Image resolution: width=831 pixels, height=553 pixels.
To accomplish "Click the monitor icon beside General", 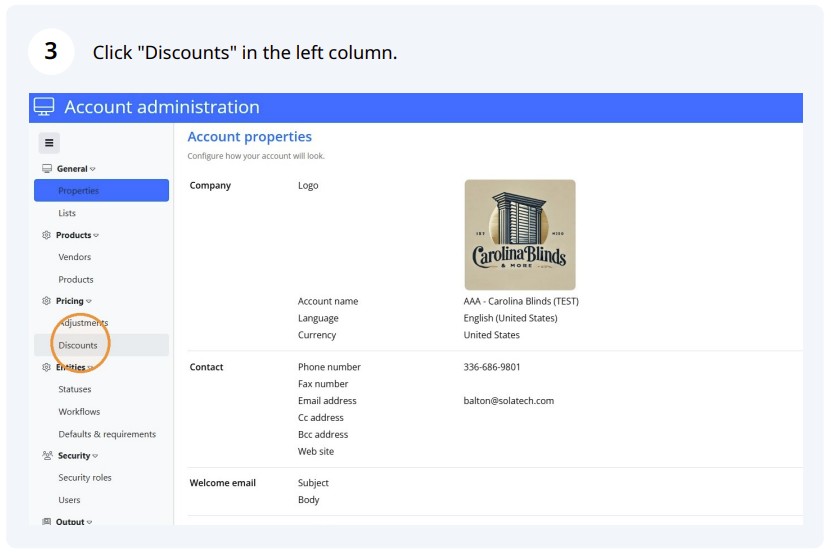I will [x=47, y=169].
